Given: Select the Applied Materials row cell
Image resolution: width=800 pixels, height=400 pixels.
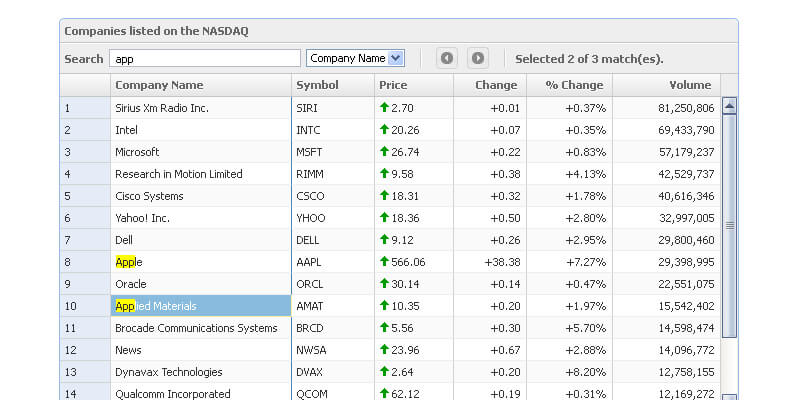Looking at the screenshot, I should [x=200, y=306].
